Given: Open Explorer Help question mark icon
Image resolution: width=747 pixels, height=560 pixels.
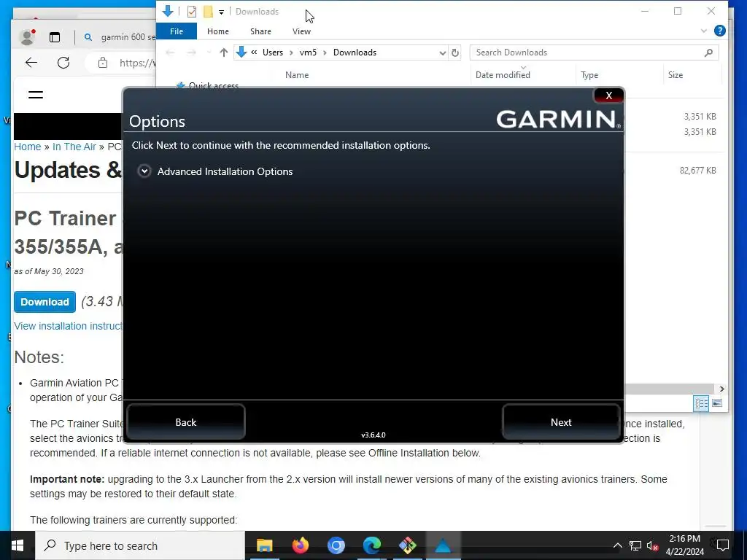Looking at the screenshot, I should pyautogui.click(x=720, y=31).
